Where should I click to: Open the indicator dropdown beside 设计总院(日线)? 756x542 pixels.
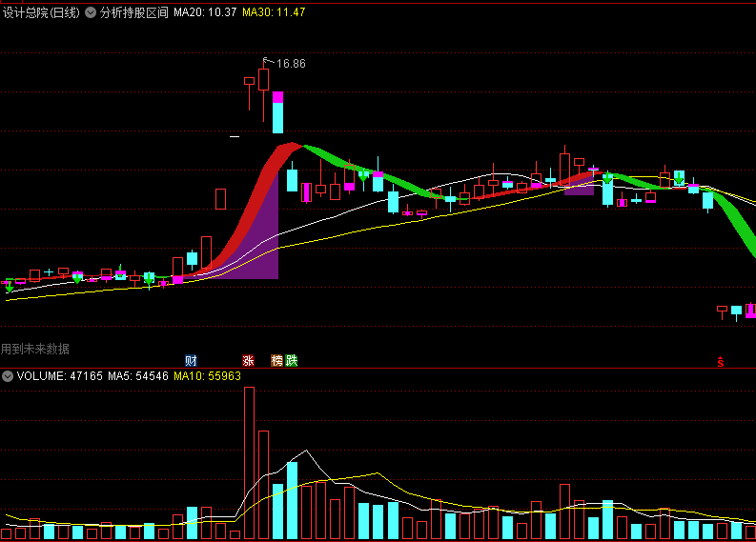(x=91, y=12)
